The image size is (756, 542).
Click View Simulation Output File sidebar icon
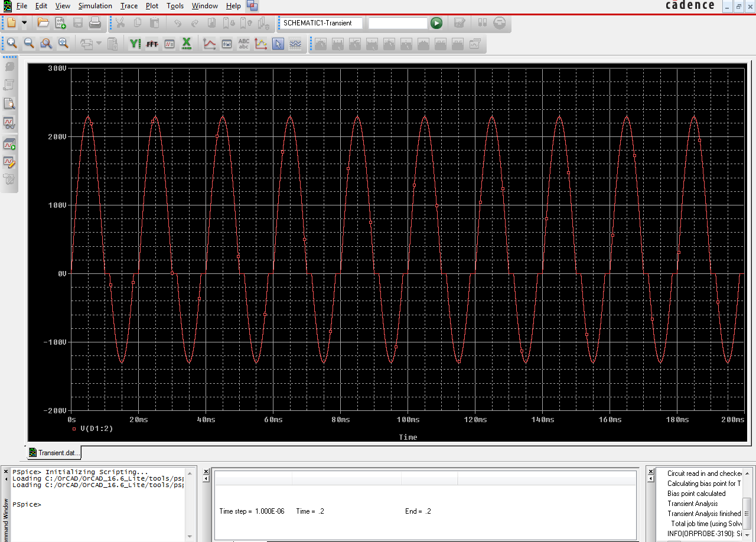[x=9, y=104]
